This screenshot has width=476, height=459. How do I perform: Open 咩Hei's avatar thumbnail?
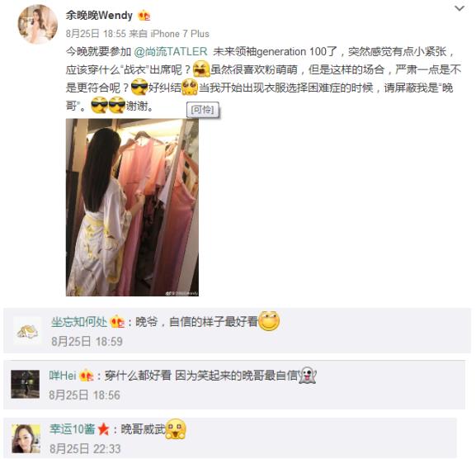click(x=26, y=384)
